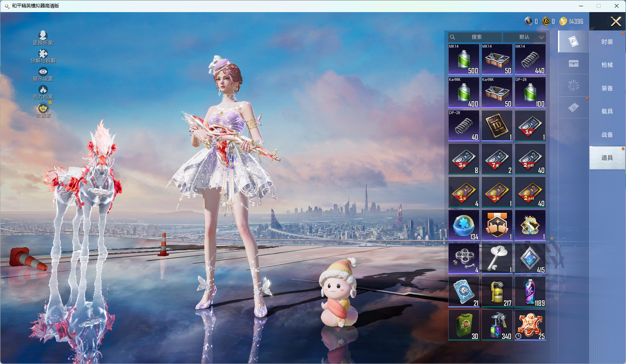This screenshot has width=626, height=364.
Task: Select the timed orange emblem item 25
Action: click(530, 325)
